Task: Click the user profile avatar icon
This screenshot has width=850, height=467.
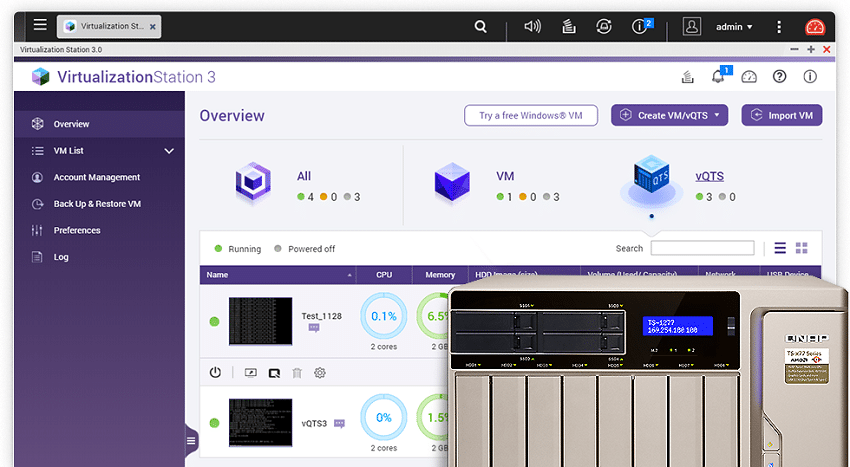Action: pyautogui.click(x=692, y=27)
